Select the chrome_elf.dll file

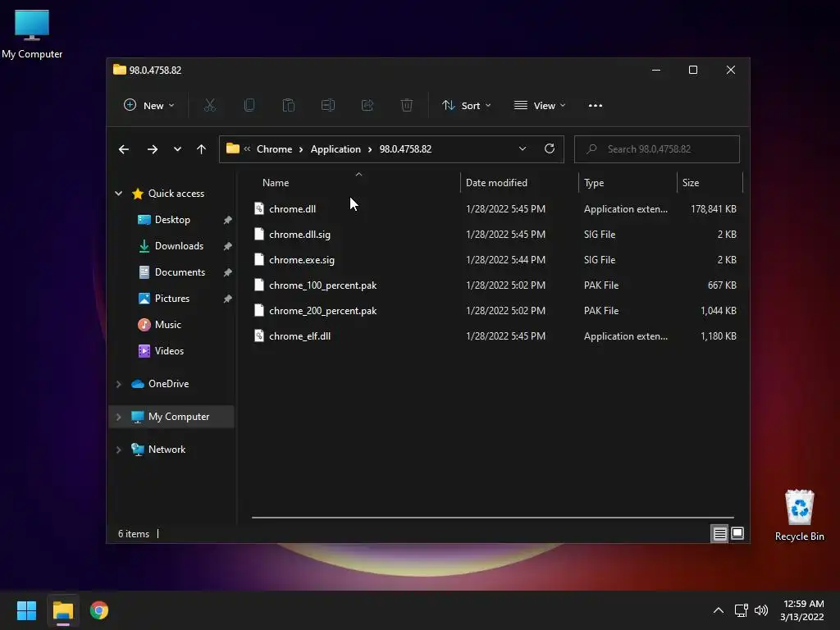click(x=494, y=336)
